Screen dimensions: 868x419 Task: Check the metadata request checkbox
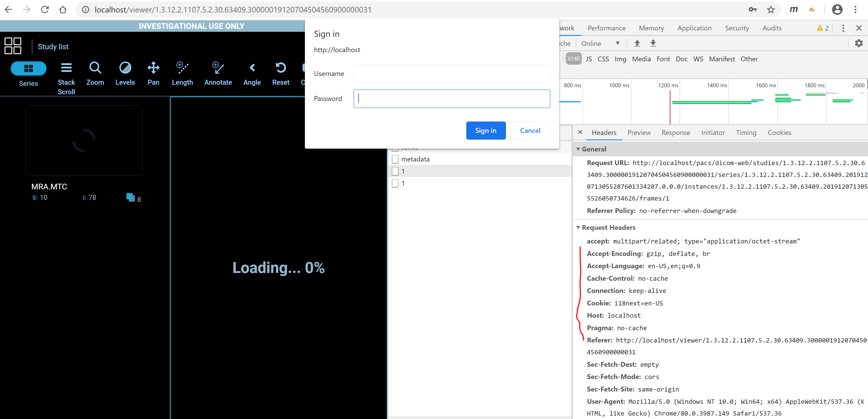point(395,159)
